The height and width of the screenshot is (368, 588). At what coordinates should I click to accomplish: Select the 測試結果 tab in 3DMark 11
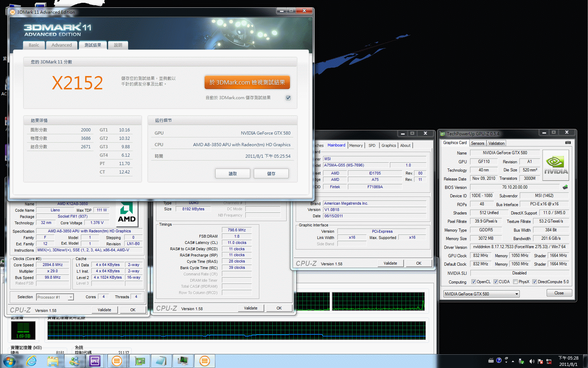93,45
